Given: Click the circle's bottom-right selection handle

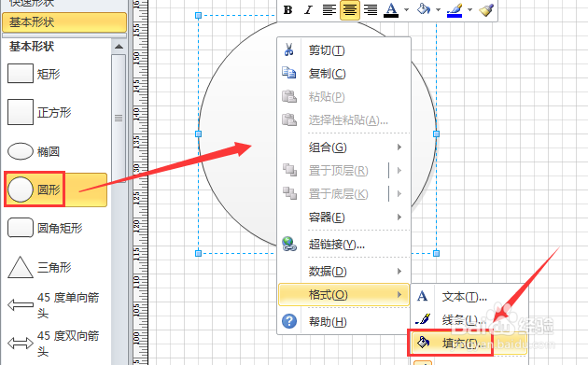Looking at the screenshot, I should 436,253.
